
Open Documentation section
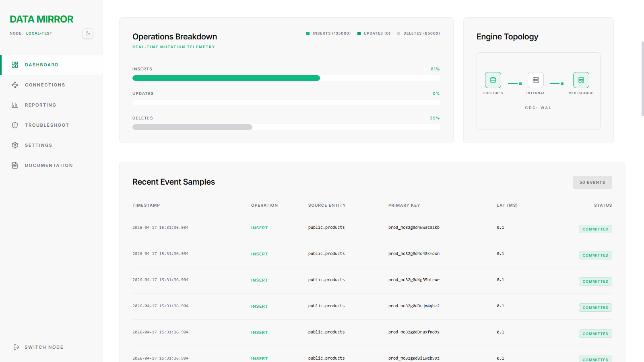52,165
